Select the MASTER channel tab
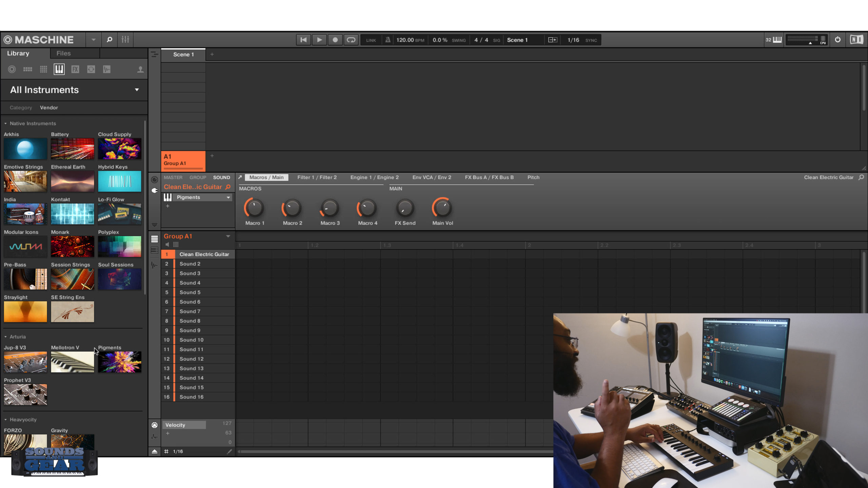 click(173, 177)
